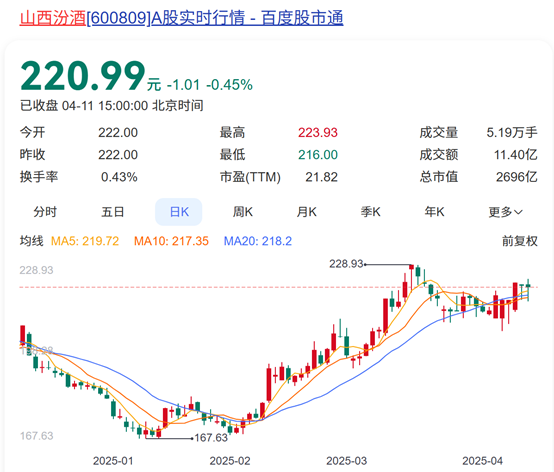Image resolution: width=554 pixels, height=472 pixels.
Task: Click the MA10: 217.35 indicator label
Action: [171, 241]
